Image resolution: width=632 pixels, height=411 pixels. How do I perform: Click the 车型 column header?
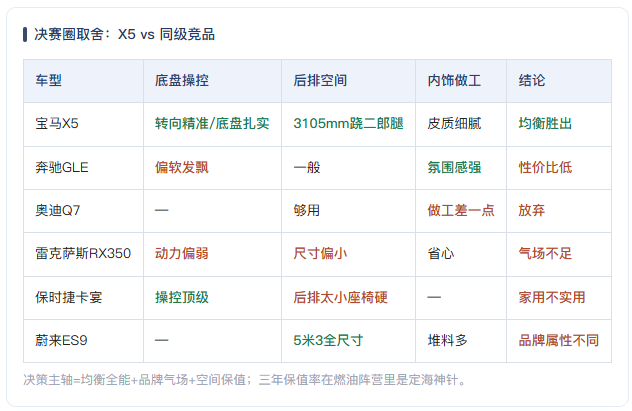[83, 81]
